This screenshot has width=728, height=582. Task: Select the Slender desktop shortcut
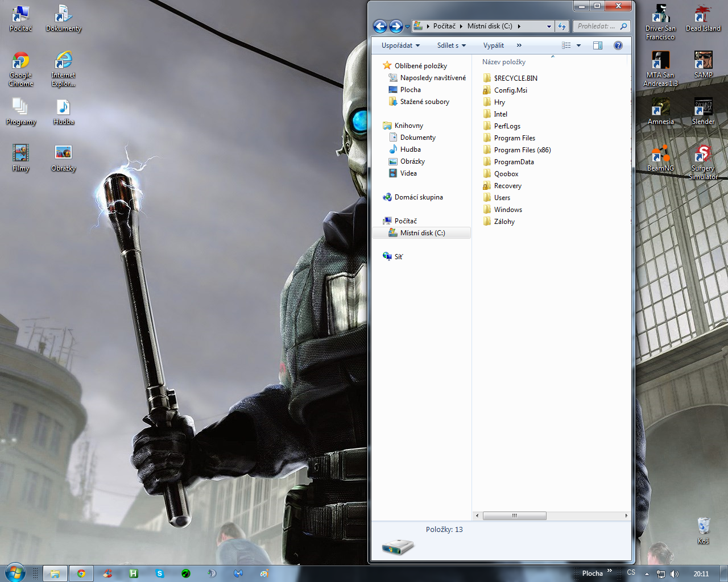tap(703, 111)
